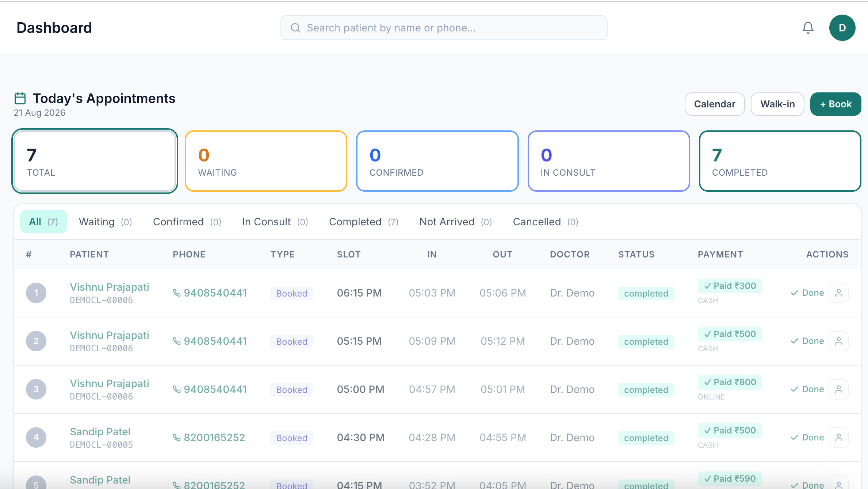Open the D user avatar menu
The image size is (868, 489).
pyautogui.click(x=842, y=28)
